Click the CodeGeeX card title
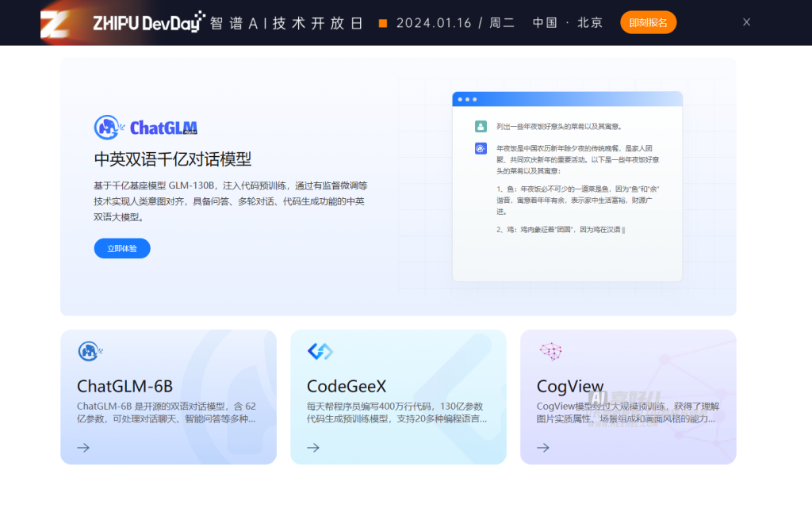 (x=347, y=386)
